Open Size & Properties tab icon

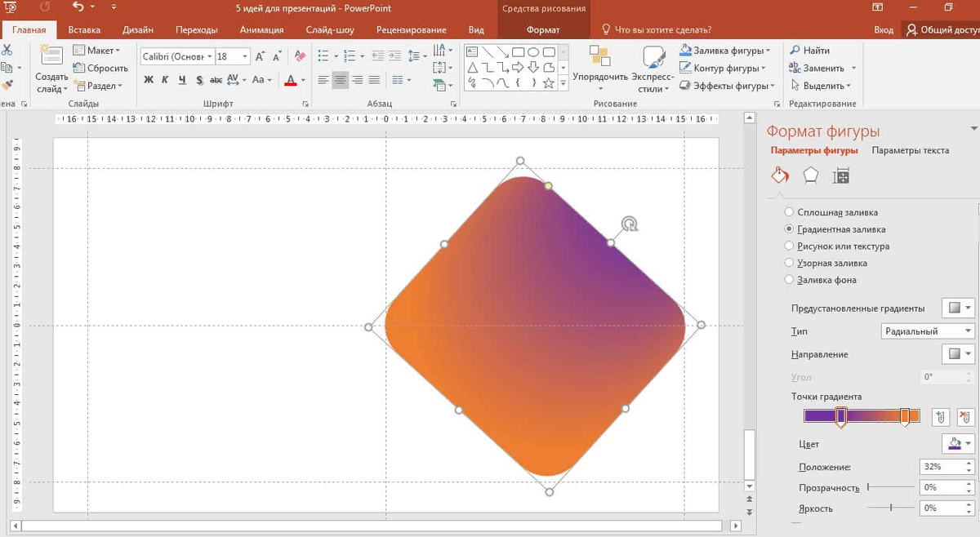841,175
